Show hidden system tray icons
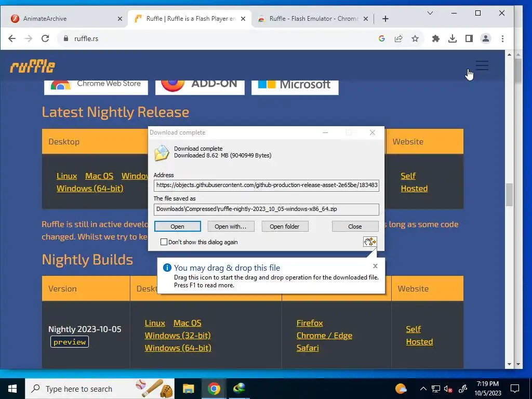Viewport: 532px width, 399px height. (423, 389)
